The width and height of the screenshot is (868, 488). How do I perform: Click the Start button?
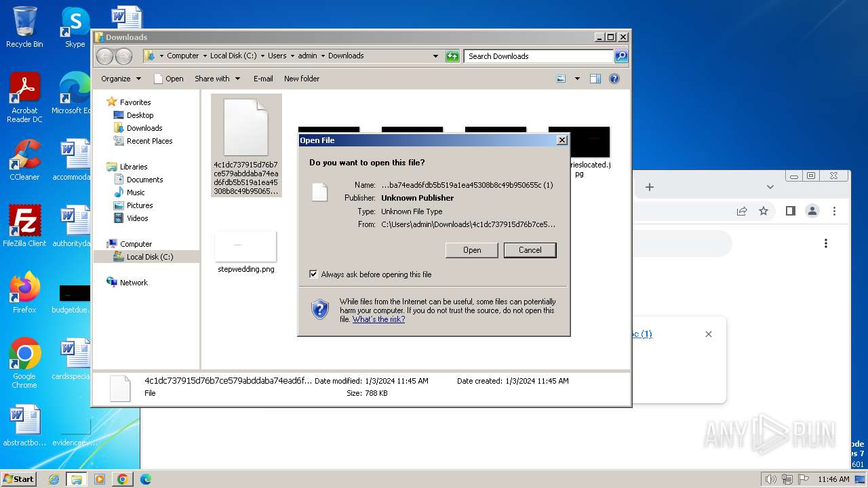click(x=18, y=479)
